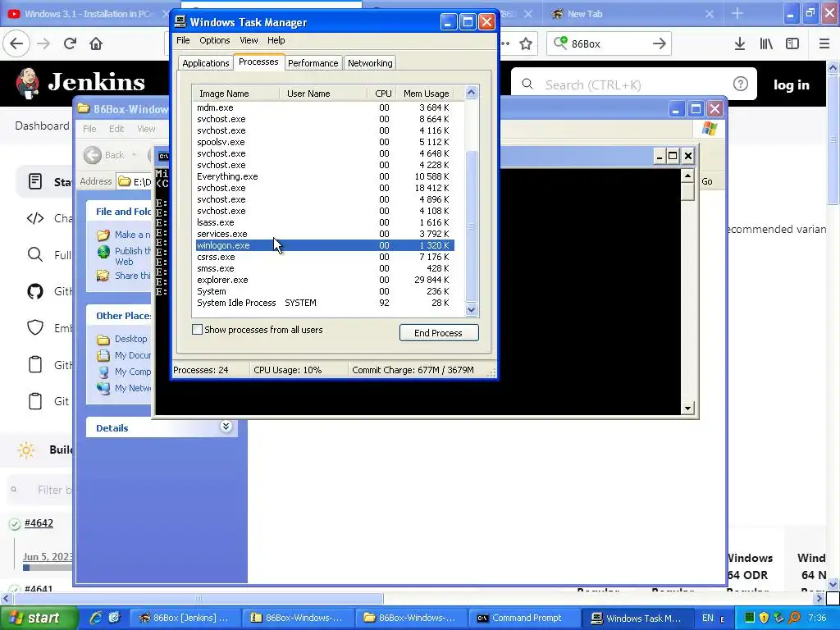Open the Firefox library icon

(766, 43)
